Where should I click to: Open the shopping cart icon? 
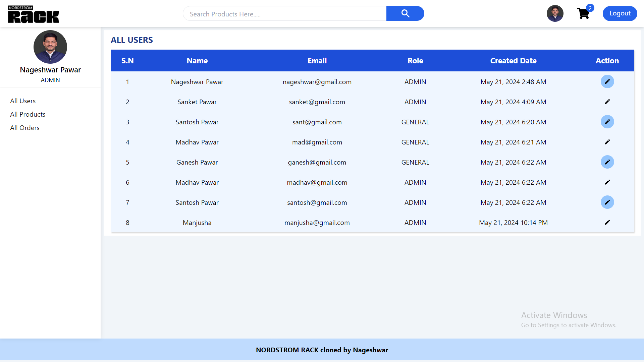point(583,14)
